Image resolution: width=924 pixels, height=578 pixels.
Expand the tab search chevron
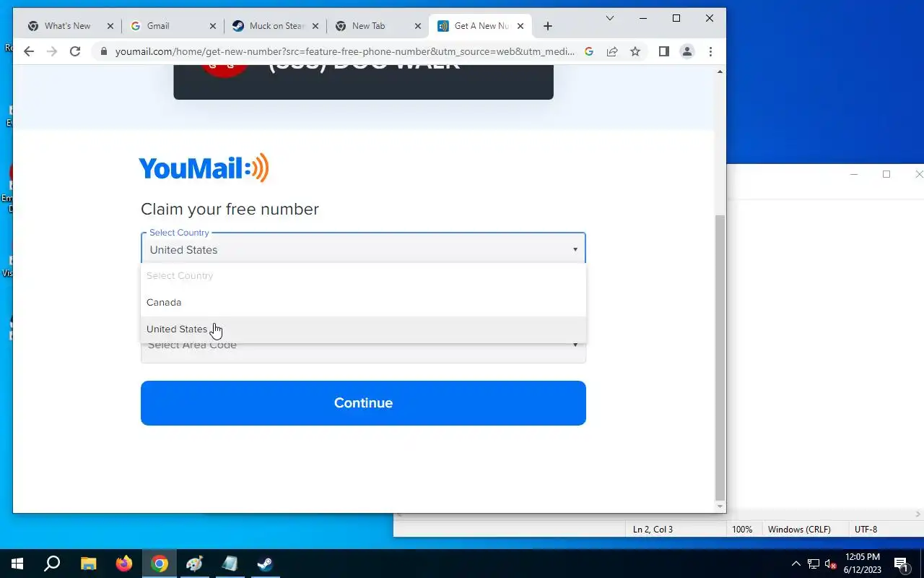(x=610, y=18)
